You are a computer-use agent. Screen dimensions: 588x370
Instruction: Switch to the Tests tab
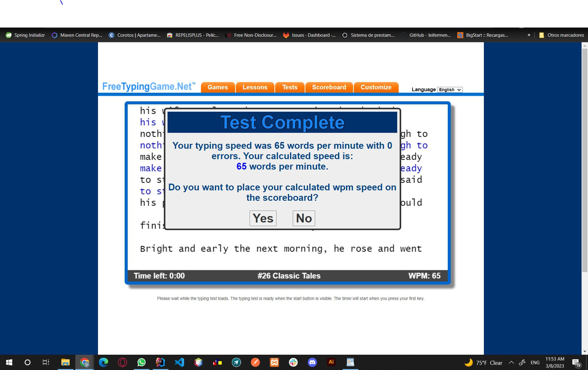290,87
